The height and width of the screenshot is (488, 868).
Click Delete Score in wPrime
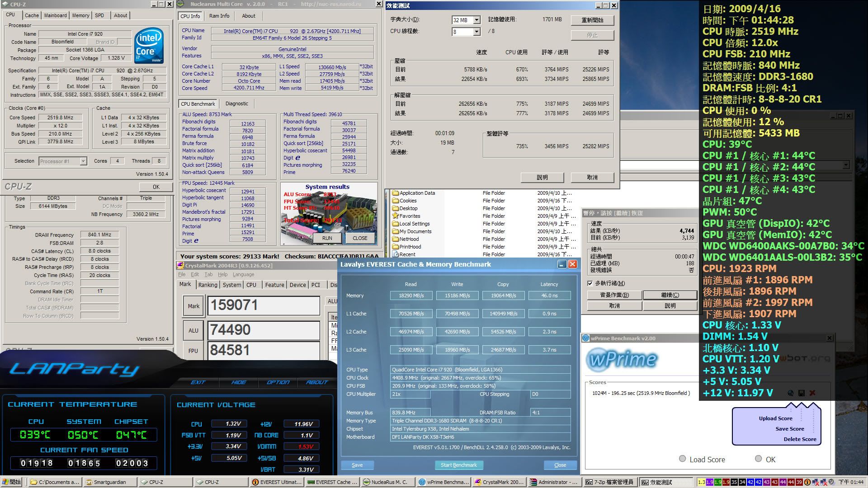[800, 439]
